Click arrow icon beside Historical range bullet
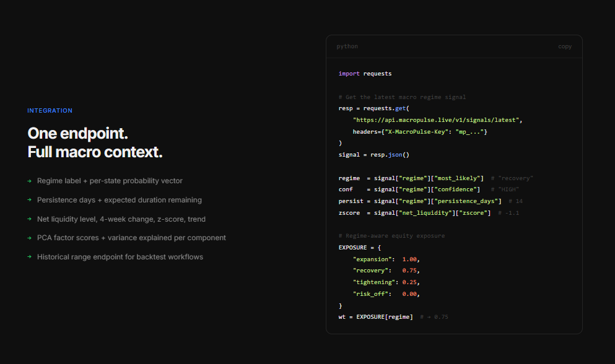The height and width of the screenshot is (364, 615). (29, 257)
